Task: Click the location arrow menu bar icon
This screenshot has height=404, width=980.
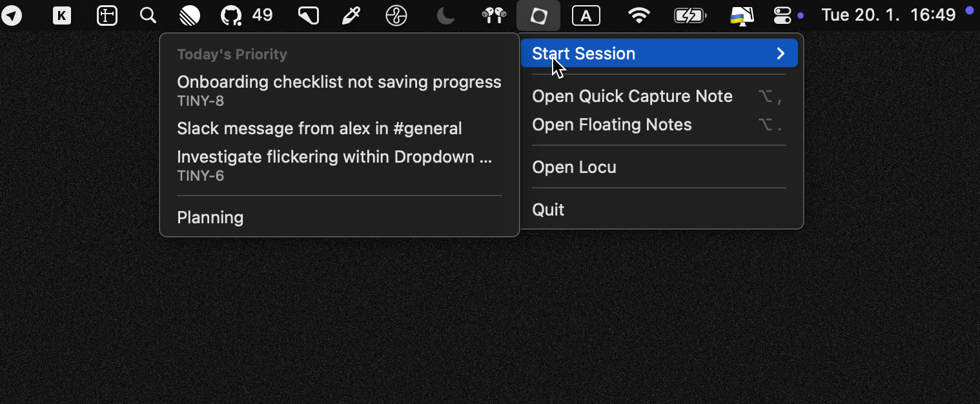Action: pos(12,16)
